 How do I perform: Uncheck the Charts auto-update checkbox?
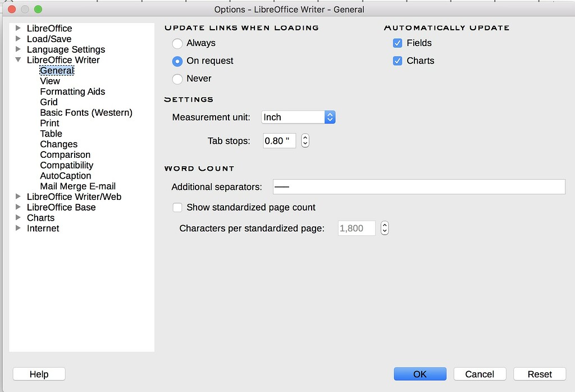click(x=398, y=61)
